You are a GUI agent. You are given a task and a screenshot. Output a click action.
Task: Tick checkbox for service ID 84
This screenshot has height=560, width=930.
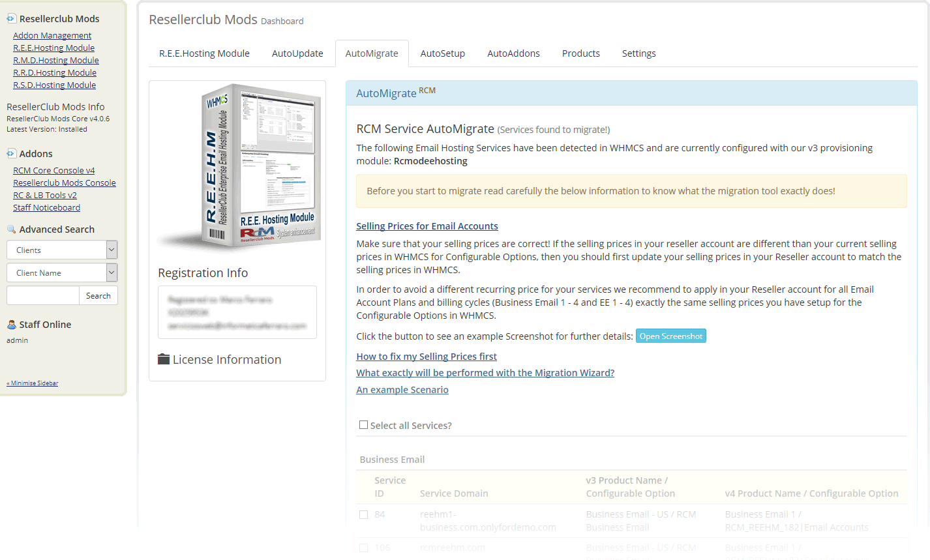(364, 514)
